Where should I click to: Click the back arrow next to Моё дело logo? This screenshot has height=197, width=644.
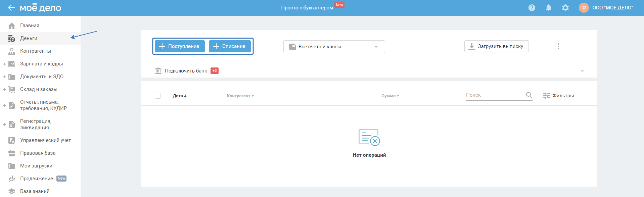pyautogui.click(x=12, y=8)
